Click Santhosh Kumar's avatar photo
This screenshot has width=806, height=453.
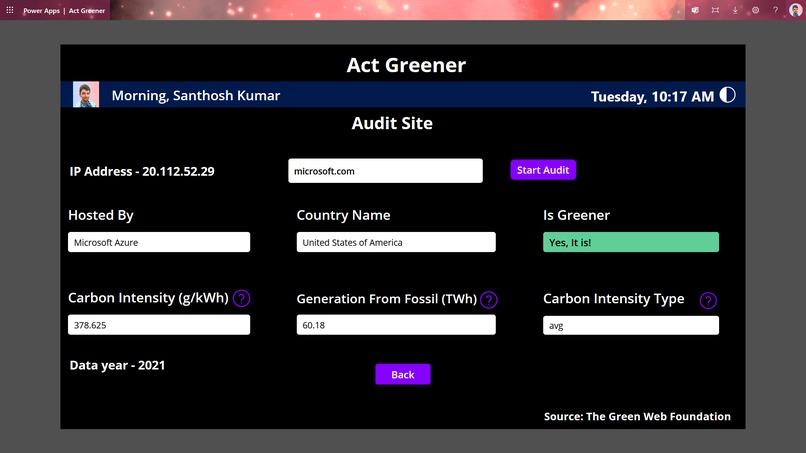(86, 95)
